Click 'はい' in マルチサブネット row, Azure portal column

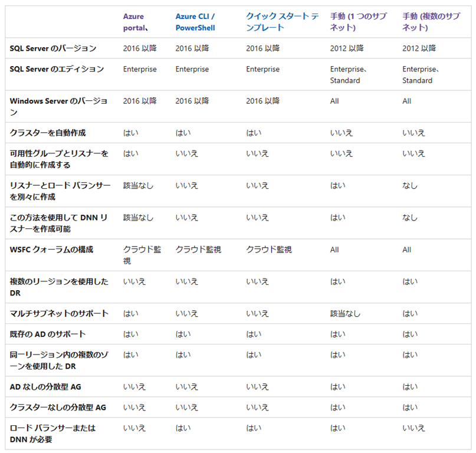click(x=130, y=314)
